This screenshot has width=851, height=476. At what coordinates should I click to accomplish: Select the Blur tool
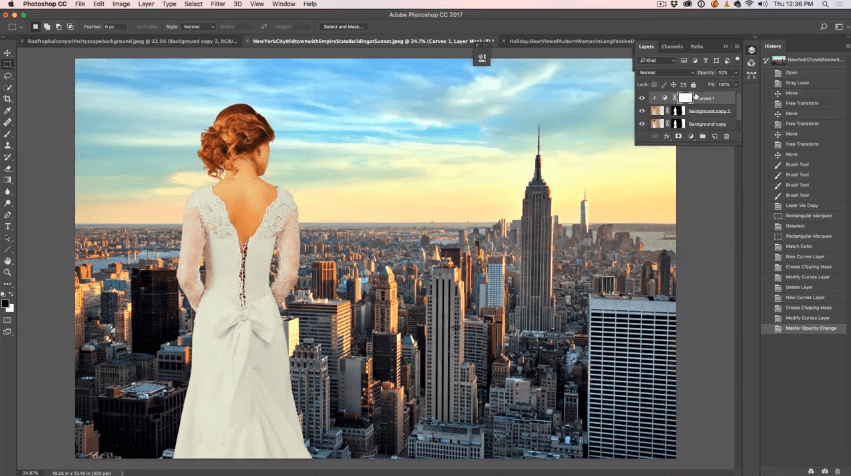(x=8, y=192)
